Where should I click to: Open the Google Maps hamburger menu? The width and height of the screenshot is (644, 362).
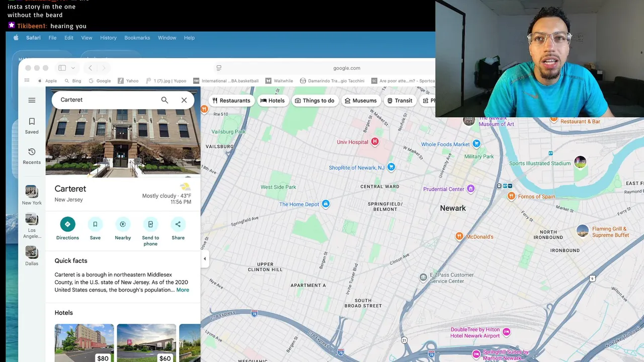(x=32, y=100)
